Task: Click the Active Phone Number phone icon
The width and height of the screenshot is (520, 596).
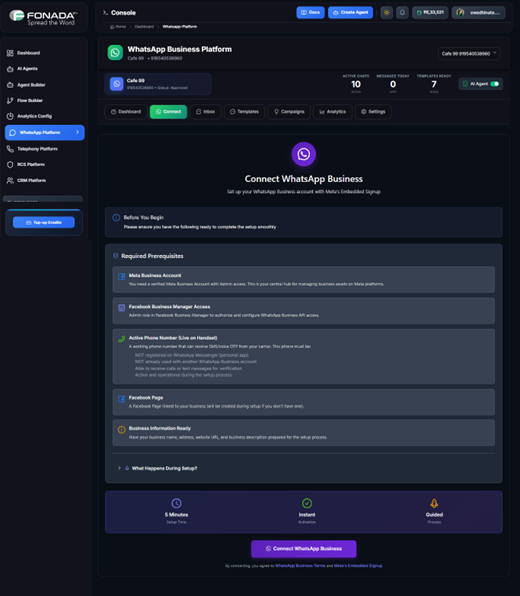Action: point(122,339)
